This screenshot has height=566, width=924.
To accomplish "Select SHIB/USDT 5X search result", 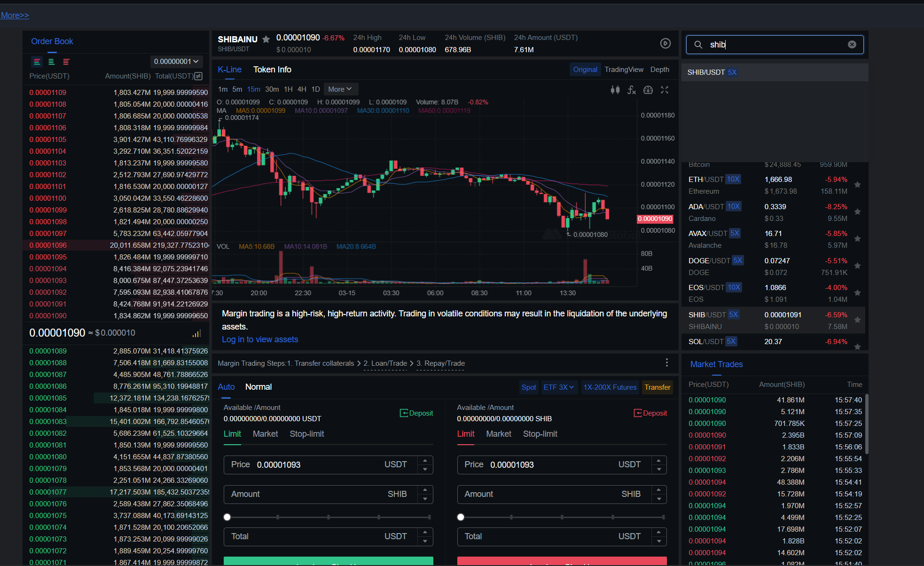I will coord(775,72).
